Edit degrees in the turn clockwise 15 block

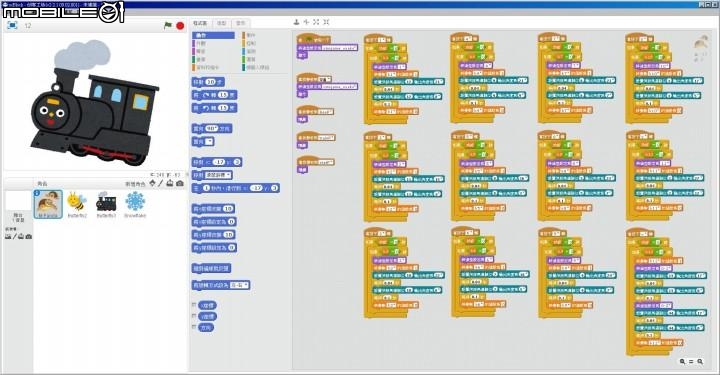point(223,95)
